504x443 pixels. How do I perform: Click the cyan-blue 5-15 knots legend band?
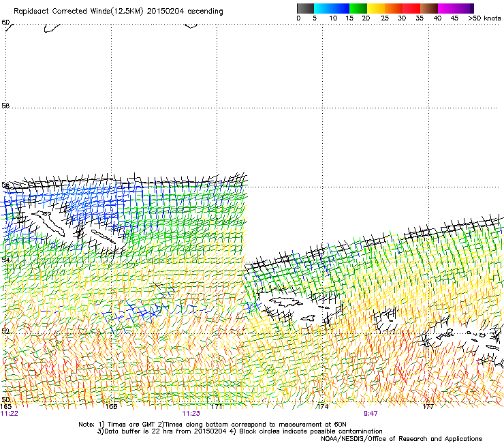332,8
